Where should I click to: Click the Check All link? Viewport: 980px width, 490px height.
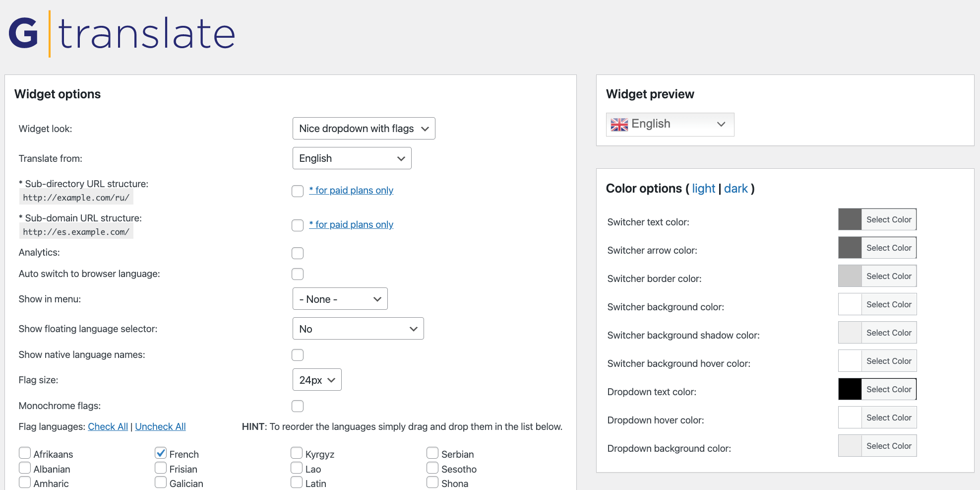108,426
